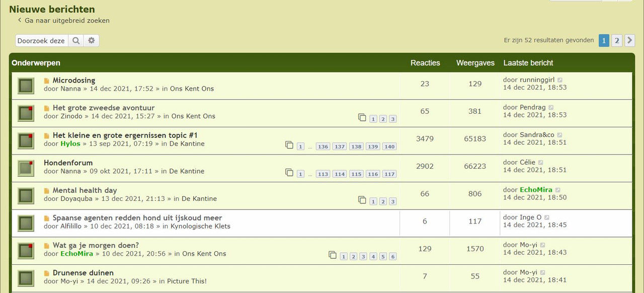This screenshot has height=293, width=644.
Task: Open Wat ga je morgen doen? topic
Action: tap(96, 245)
